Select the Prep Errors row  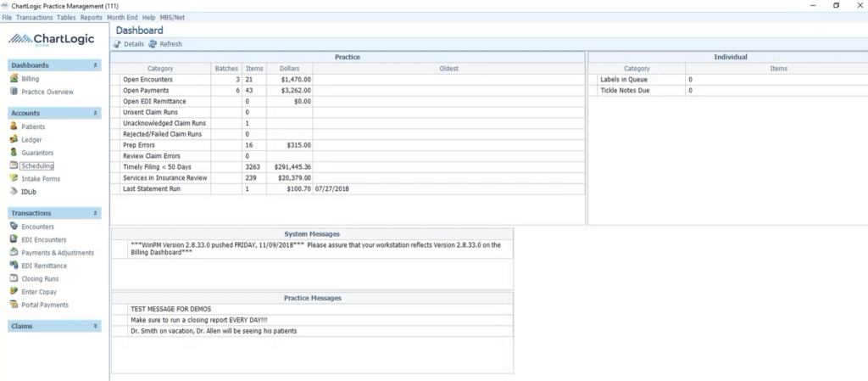coord(348,145)
